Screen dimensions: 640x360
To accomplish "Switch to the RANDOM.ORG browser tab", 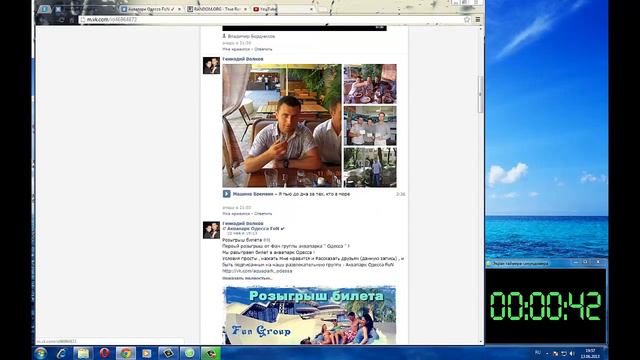I will click(217, 9).
